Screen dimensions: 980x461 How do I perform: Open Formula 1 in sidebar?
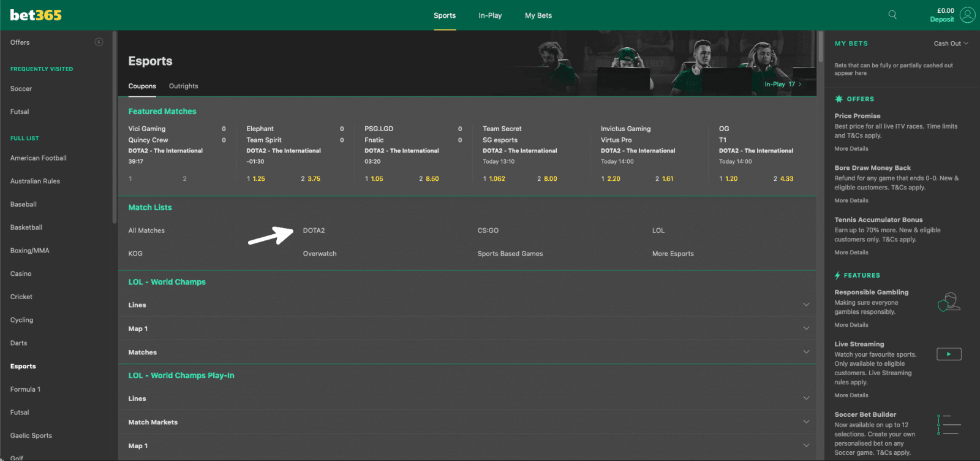25,389
